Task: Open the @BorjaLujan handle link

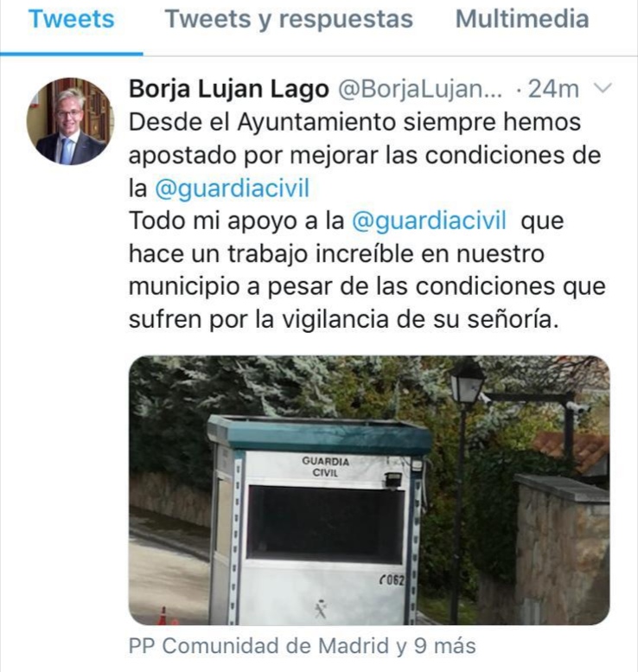Action: click(420, 89)
